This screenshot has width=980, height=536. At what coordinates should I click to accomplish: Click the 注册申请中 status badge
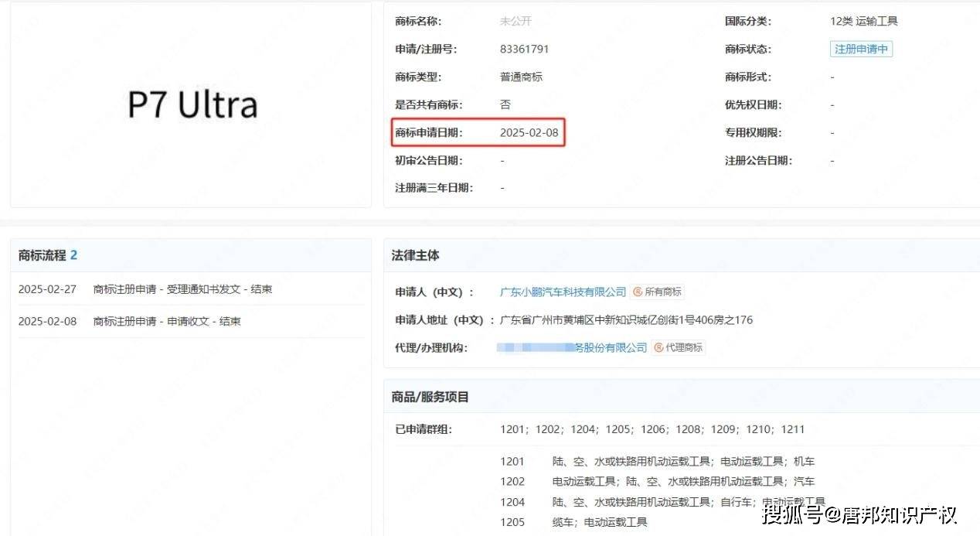point(861,49)
